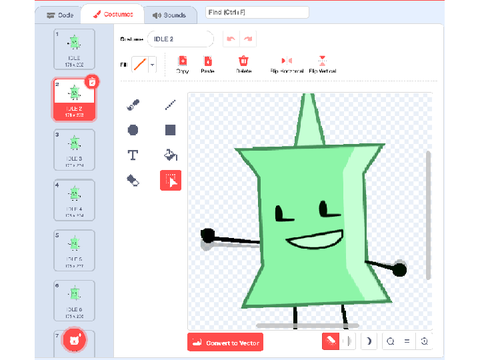
Task: Click the Copy button
Action: [183, 64]
